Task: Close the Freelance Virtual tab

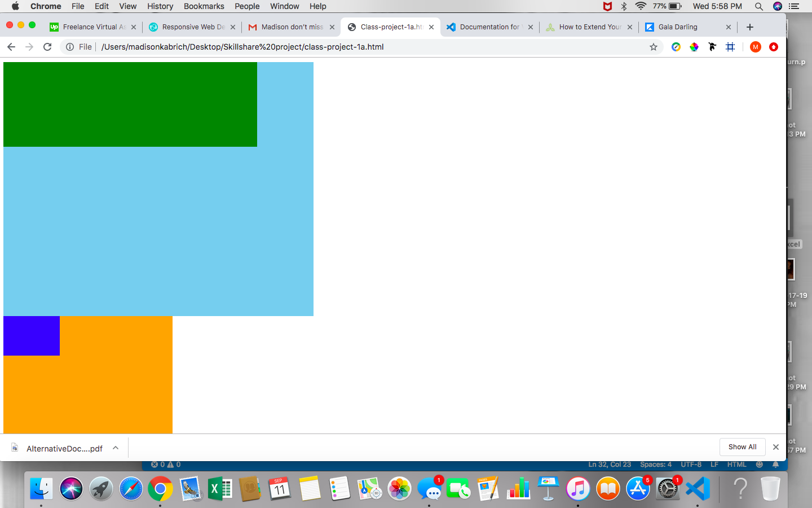Action: [134, 27]
